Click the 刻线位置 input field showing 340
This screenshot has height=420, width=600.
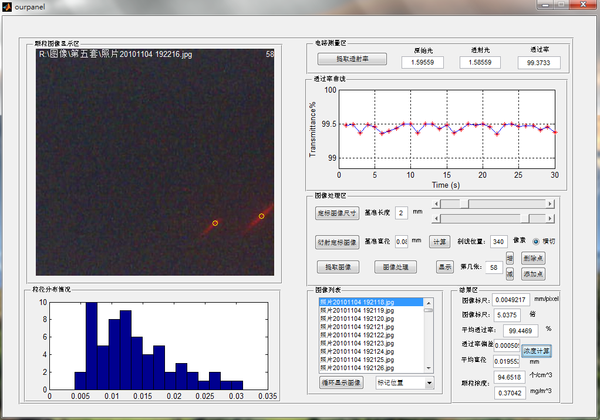coord(499,241)
